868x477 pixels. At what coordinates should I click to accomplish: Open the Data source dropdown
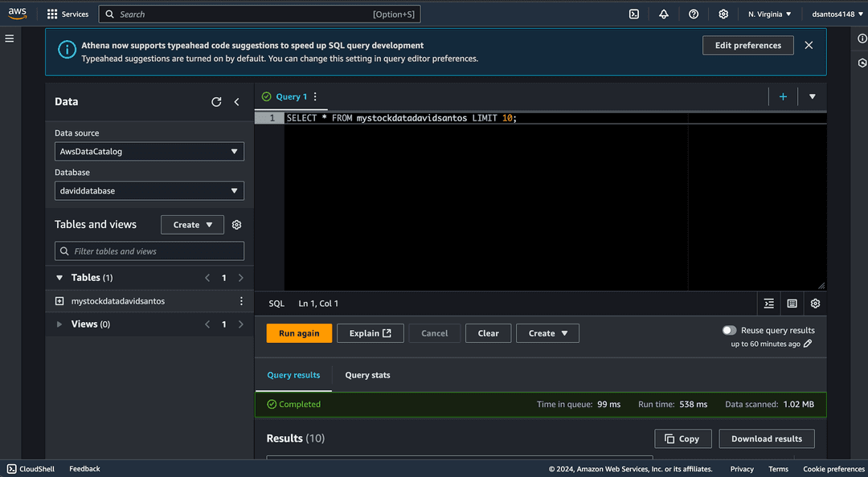tap(149, 151)
